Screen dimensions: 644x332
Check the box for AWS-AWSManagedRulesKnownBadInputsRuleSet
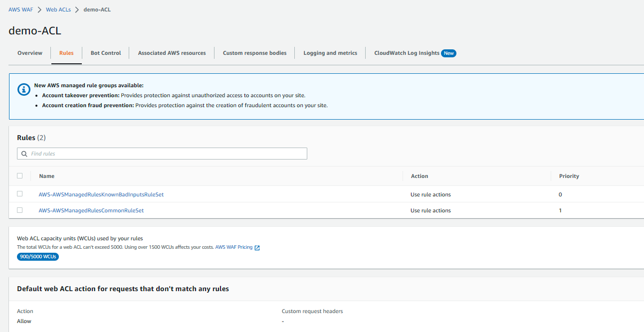pos(20,194)
